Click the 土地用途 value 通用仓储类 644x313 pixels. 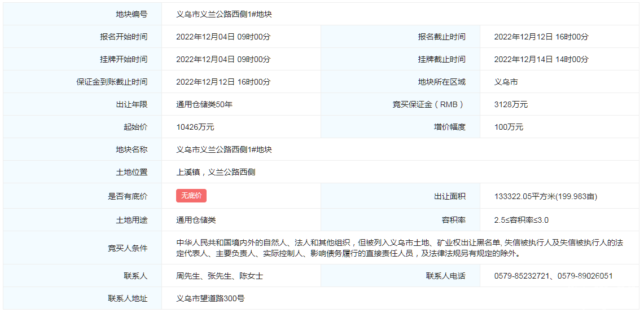[196, 220]
